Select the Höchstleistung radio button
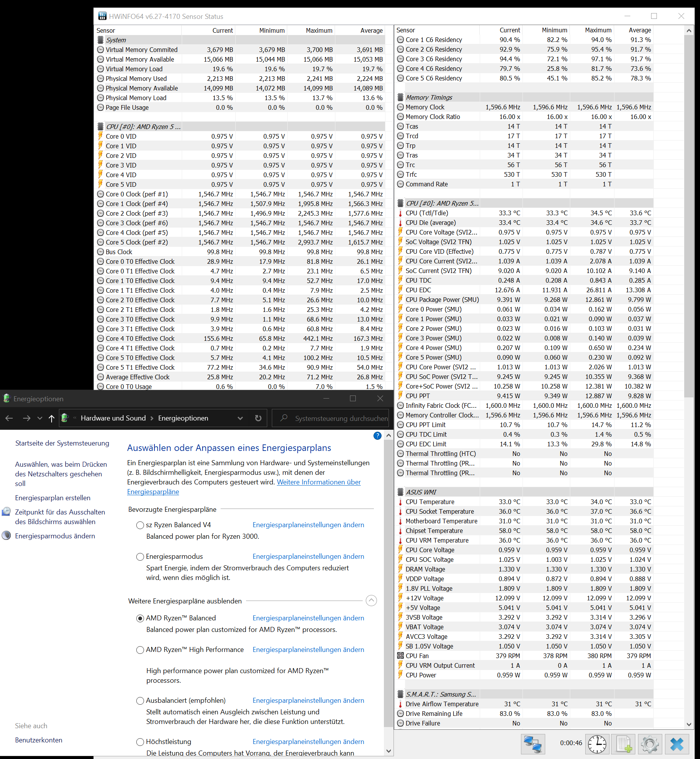The image size is (700, 759). point(140,742)
